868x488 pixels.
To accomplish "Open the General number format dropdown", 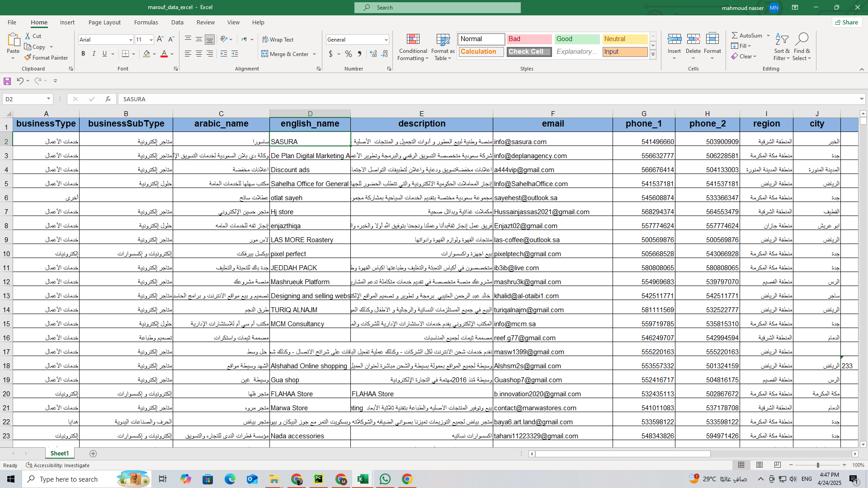I will tap(386, 40).
